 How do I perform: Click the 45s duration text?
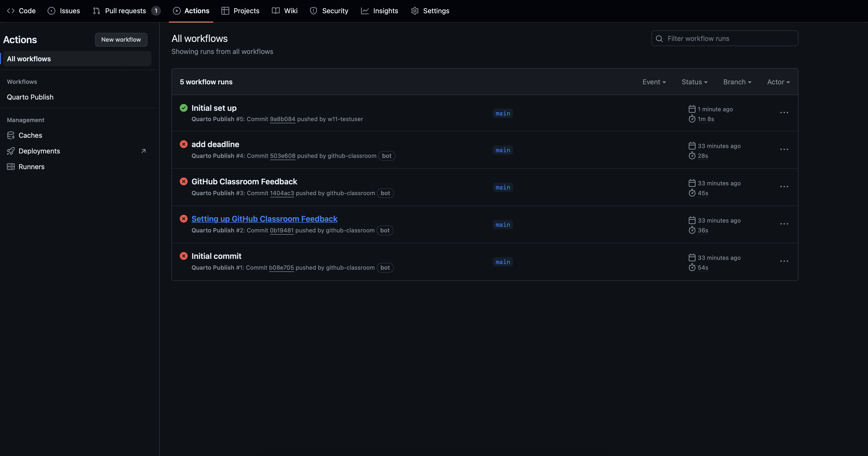pos(703,193)
